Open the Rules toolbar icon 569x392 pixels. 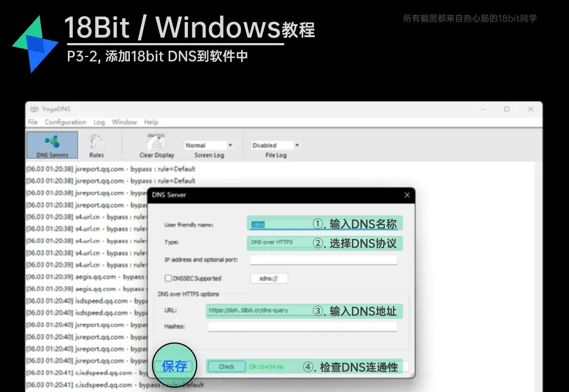(96, 145)
